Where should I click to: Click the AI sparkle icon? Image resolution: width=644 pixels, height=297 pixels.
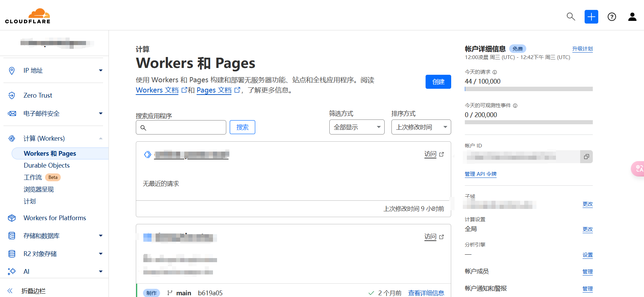[x=12, y=271]
